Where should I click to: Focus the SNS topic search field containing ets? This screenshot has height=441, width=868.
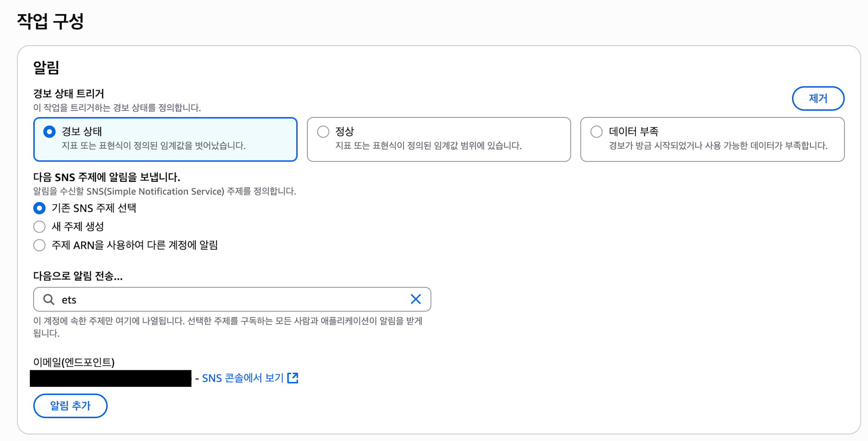click(x=232, y=299)
